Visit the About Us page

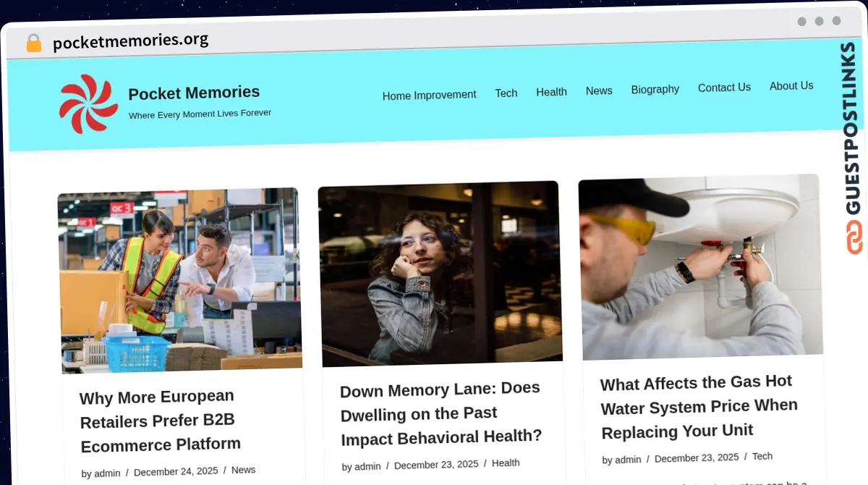click(x=791, y=85)
